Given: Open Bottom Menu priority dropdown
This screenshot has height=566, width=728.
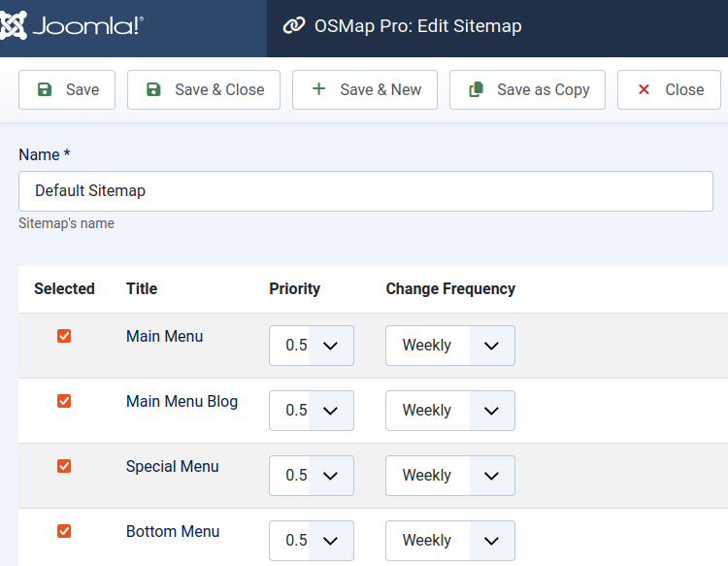Looking at the screenshot, I should click(x=312, y=541).
